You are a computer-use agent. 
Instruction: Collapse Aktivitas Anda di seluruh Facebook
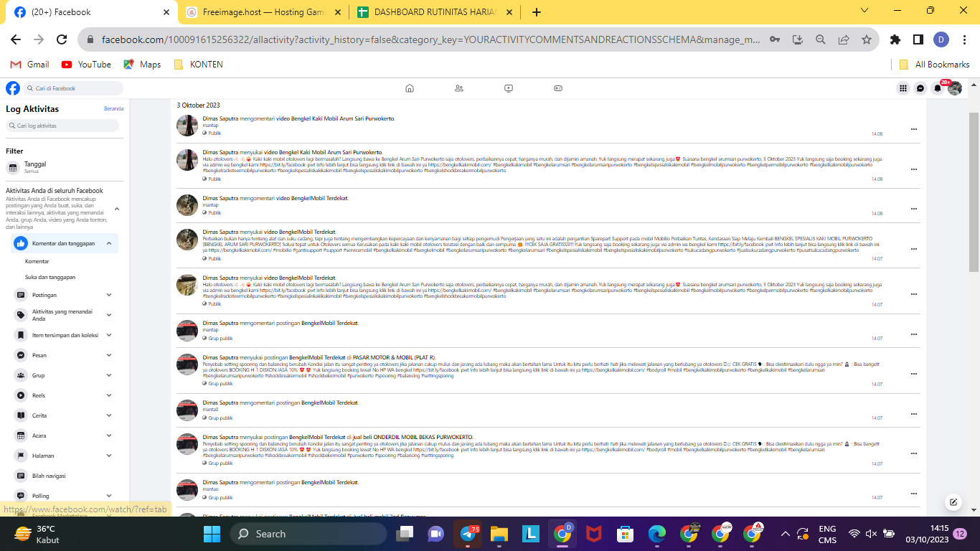pyautogui.click(x=117, y=209)
